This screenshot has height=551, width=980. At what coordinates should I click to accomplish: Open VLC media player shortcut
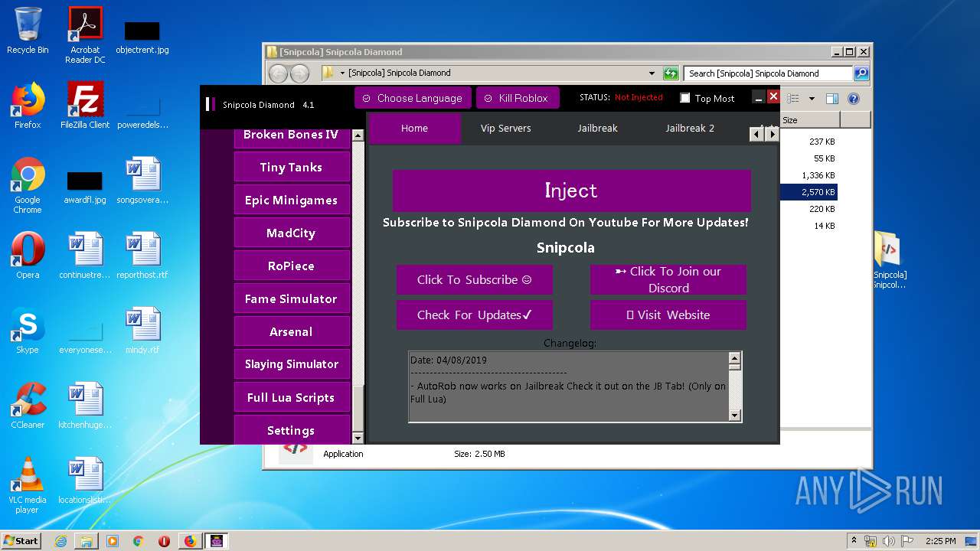[x=28, y=485]
